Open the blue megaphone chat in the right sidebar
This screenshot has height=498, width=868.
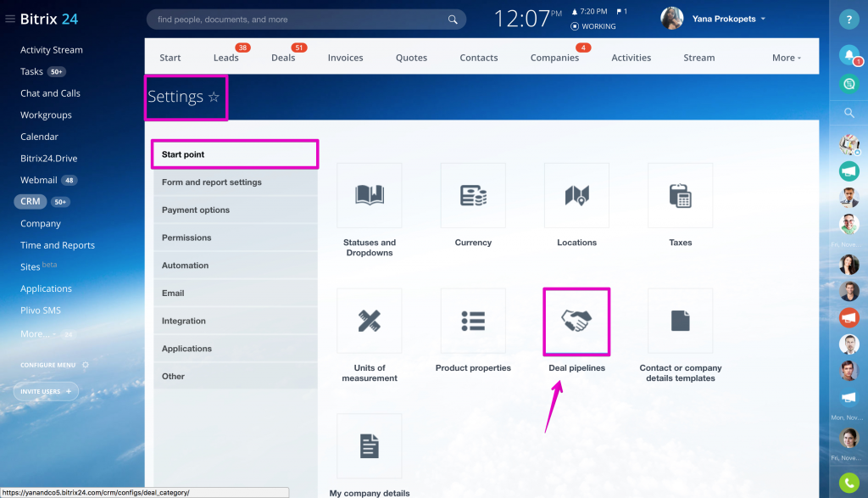click(849, 398)
